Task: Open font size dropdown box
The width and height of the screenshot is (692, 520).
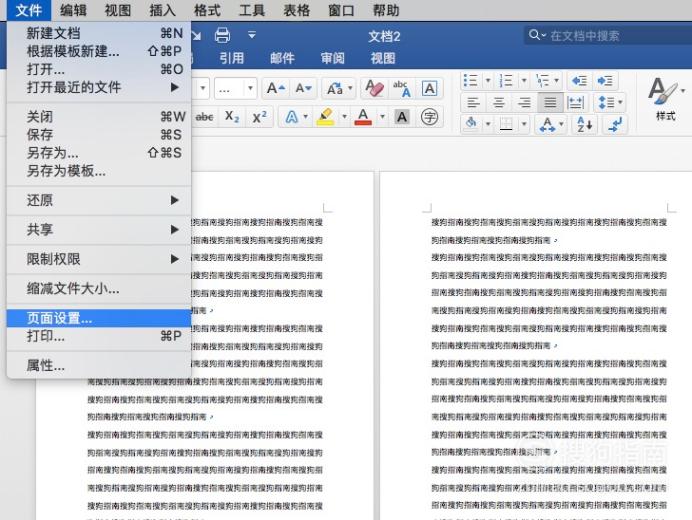Action: point(235,89)
